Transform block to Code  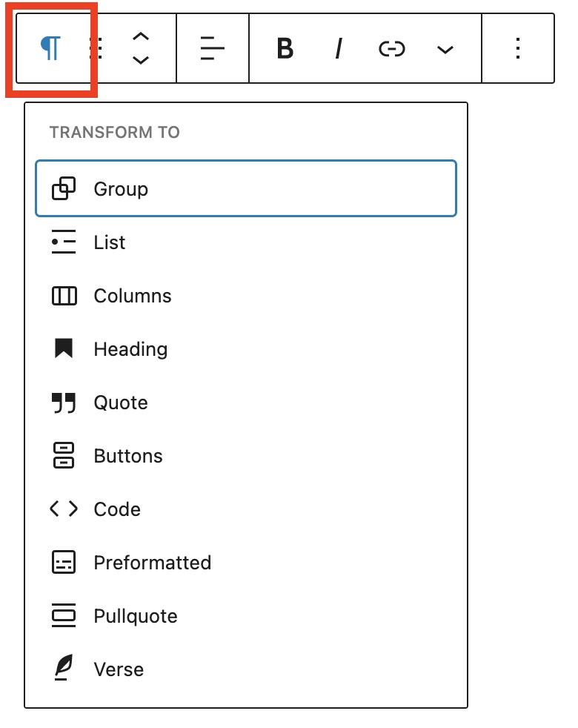point(246,509)
